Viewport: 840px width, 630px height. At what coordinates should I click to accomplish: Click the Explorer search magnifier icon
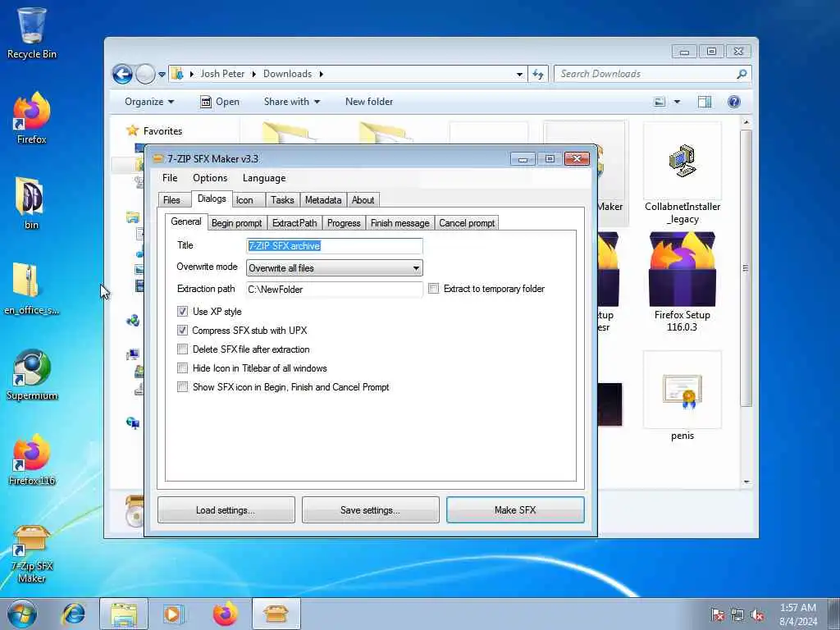(x=742, y=74)
